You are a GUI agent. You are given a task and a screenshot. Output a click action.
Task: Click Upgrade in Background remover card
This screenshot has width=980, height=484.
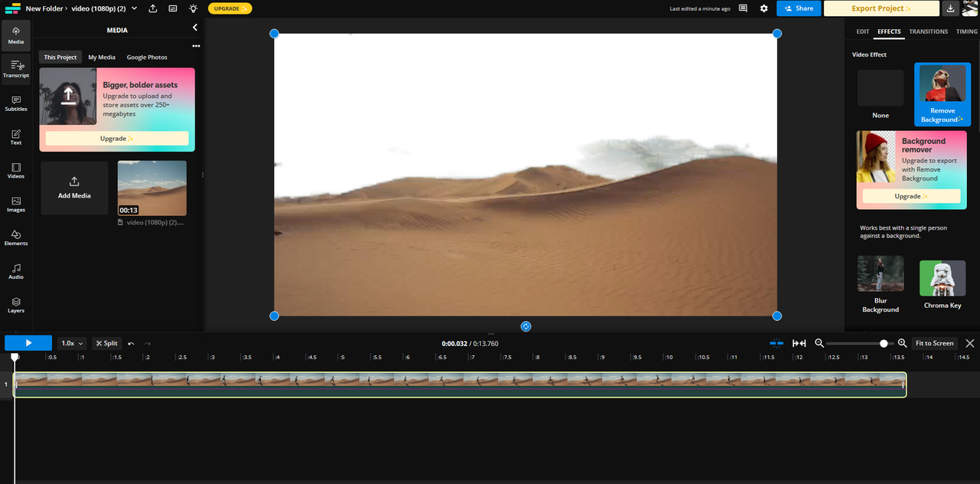point(911,196)
